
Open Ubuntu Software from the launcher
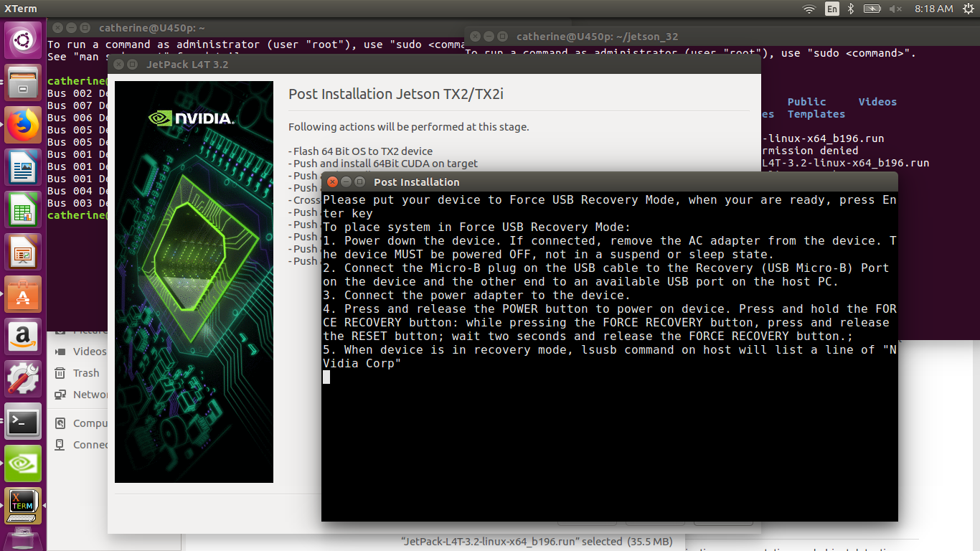click(24, 294)
